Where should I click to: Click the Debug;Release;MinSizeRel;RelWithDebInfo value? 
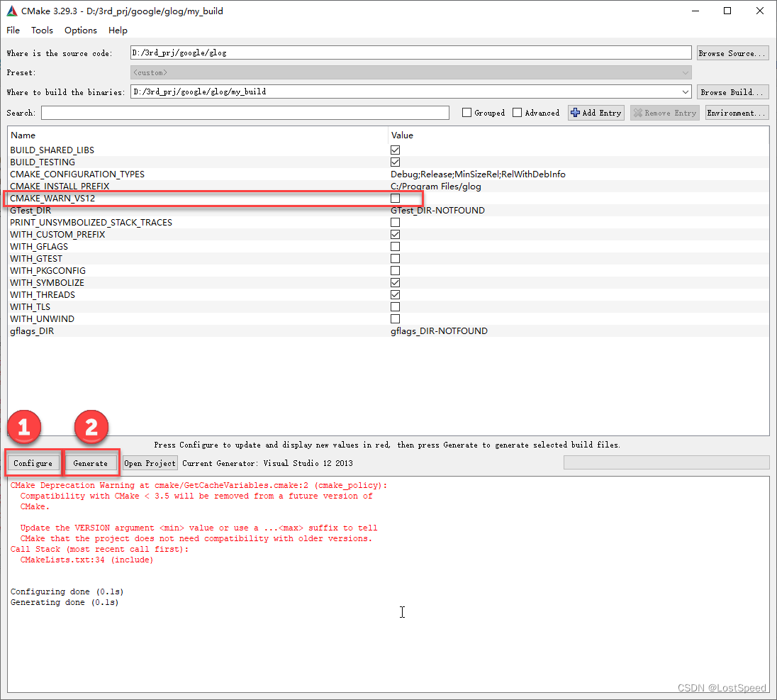(478, 174)
